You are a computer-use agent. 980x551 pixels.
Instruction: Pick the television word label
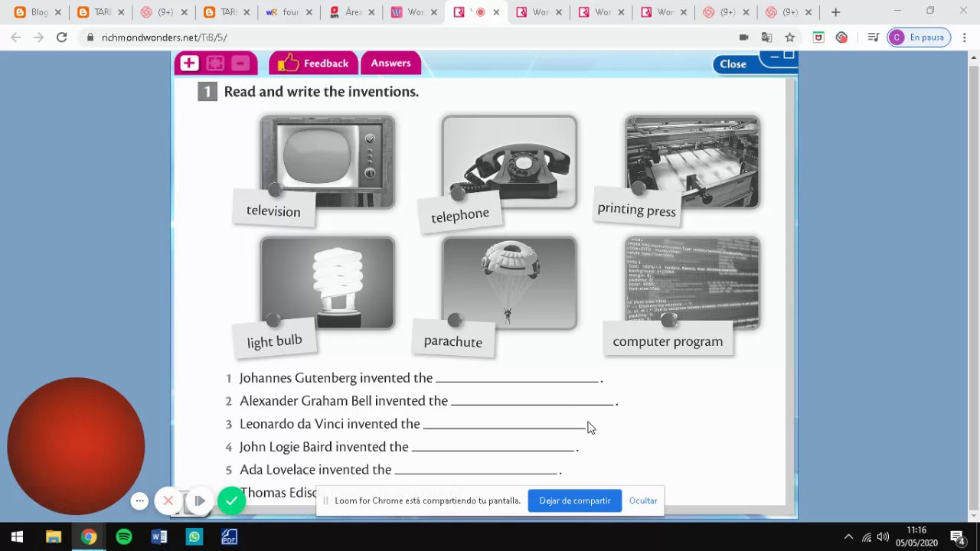[x=273, y=210]
